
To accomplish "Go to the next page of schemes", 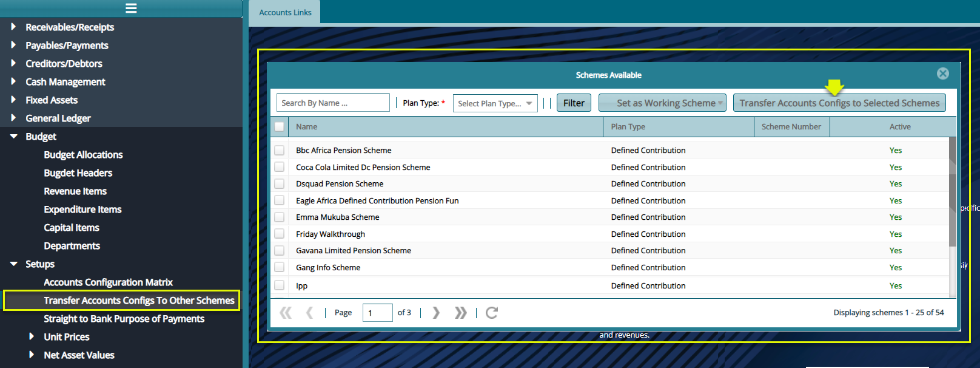I will [x=436, y=313].
